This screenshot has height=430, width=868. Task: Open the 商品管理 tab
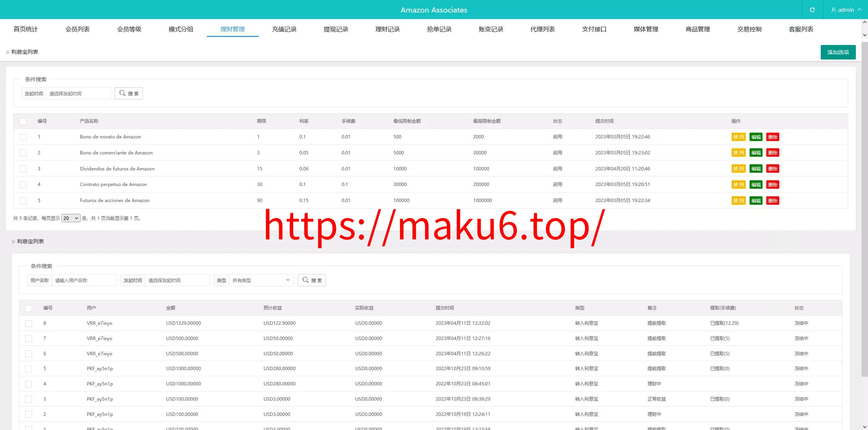[x=698, y=29]
